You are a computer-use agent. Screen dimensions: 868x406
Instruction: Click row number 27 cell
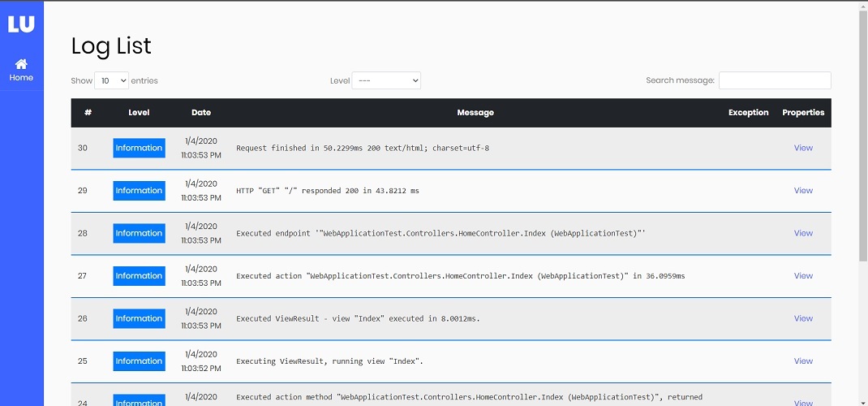pos(83,276)
